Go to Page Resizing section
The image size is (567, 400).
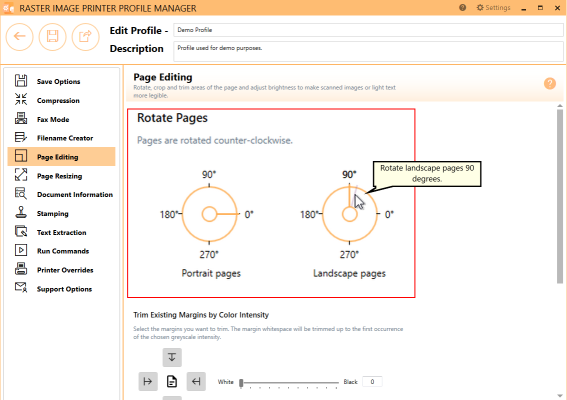[x=59, y=176]
